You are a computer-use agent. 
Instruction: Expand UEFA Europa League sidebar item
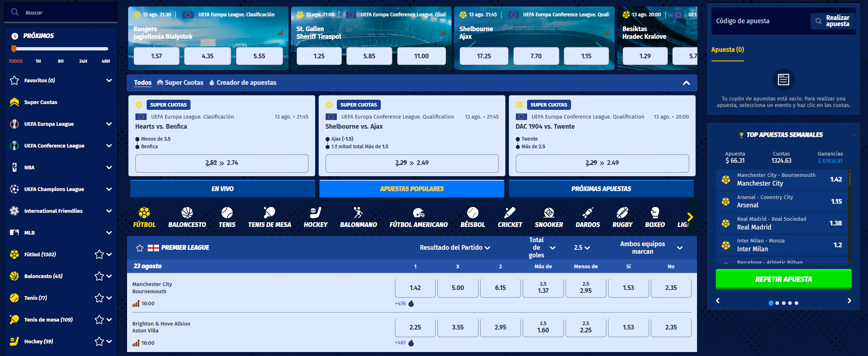(x=109, y=124)
